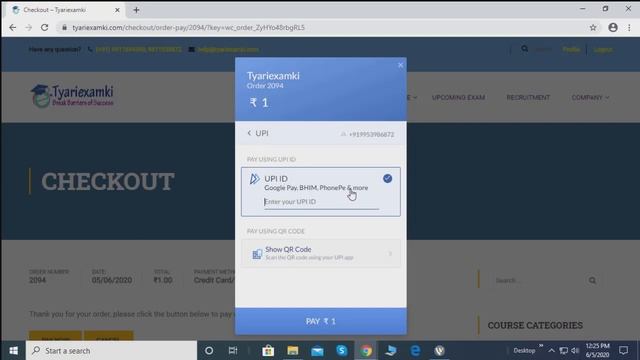Click the Enter your UPI ID field
The height and width of the screenshot is (360, 640).
[321, 202]
